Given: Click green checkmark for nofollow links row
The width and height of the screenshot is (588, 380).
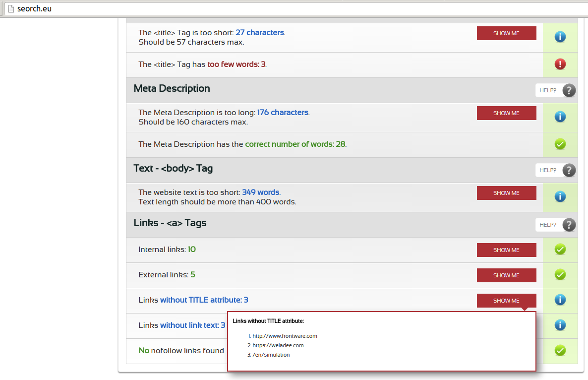Looking at the screenshot, I should click(x=560, y=350).
